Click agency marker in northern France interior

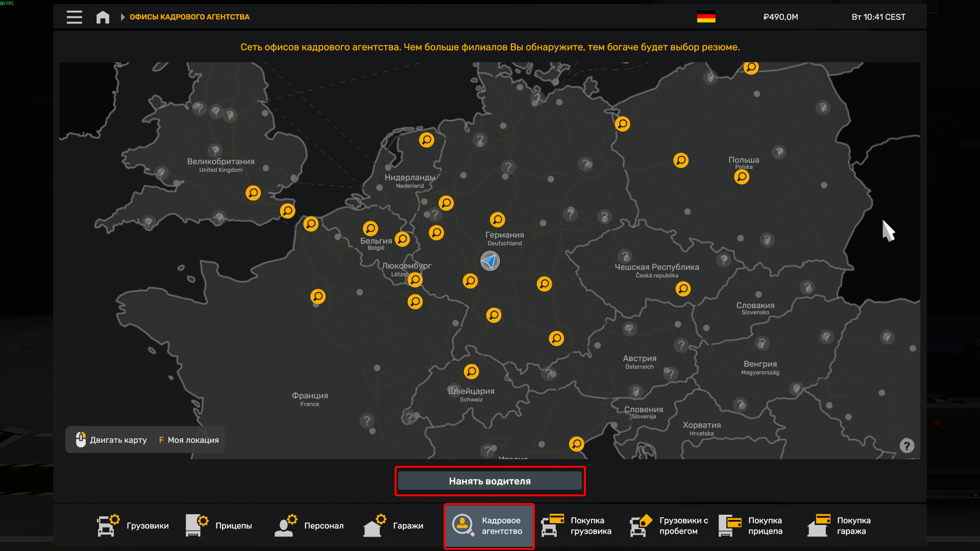click(x=318, y=296)
